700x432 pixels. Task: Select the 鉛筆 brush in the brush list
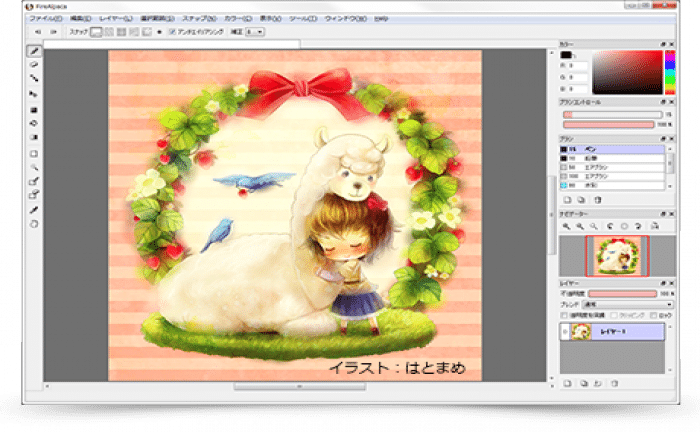[612, 158]
